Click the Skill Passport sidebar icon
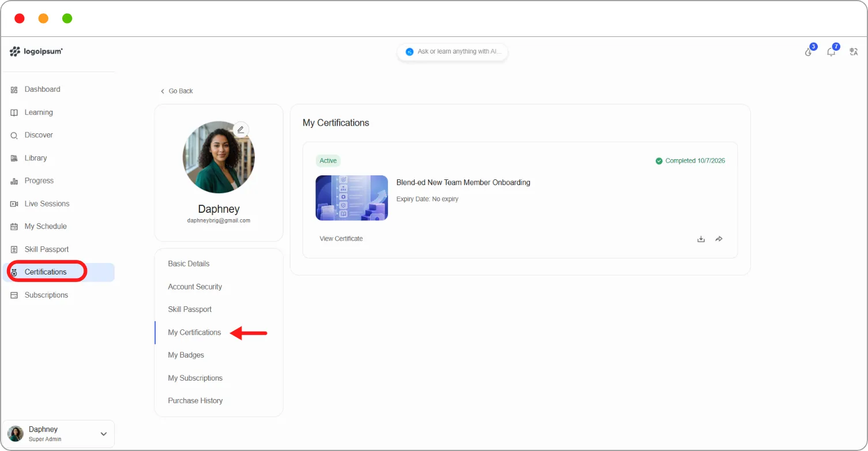The image size is (868, 451). point(14,250)
